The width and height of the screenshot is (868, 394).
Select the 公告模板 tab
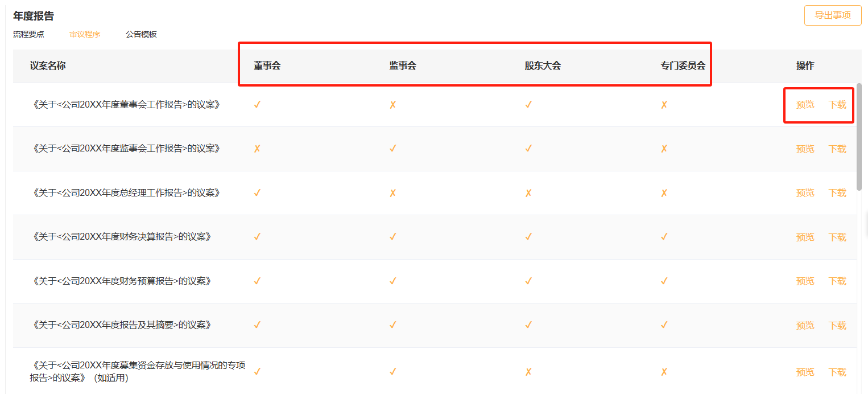141,34
